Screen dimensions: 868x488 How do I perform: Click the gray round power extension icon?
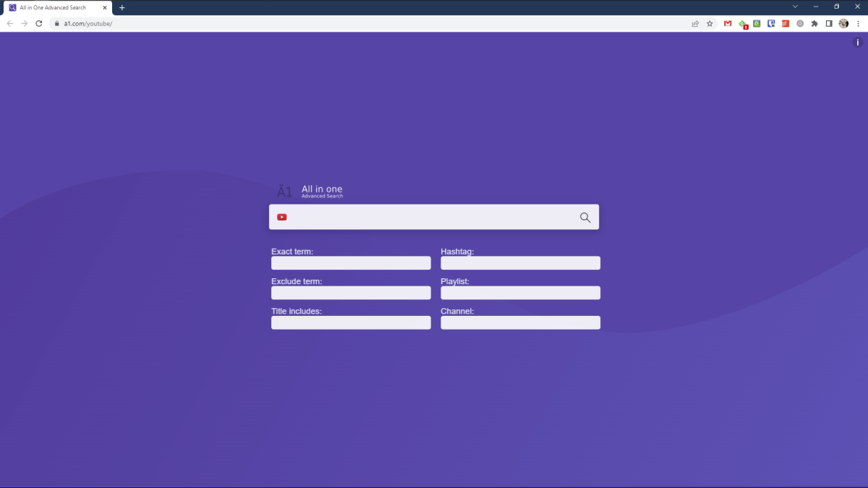800,23
